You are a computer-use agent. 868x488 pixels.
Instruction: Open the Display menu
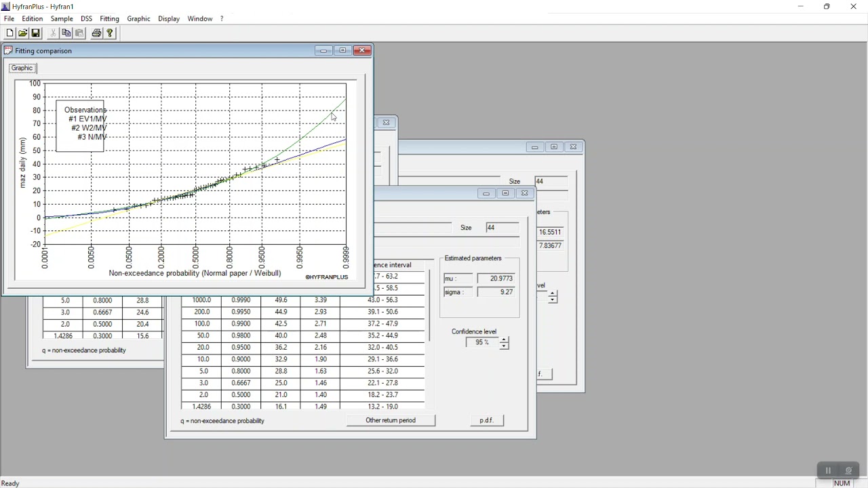coord(169,19)
